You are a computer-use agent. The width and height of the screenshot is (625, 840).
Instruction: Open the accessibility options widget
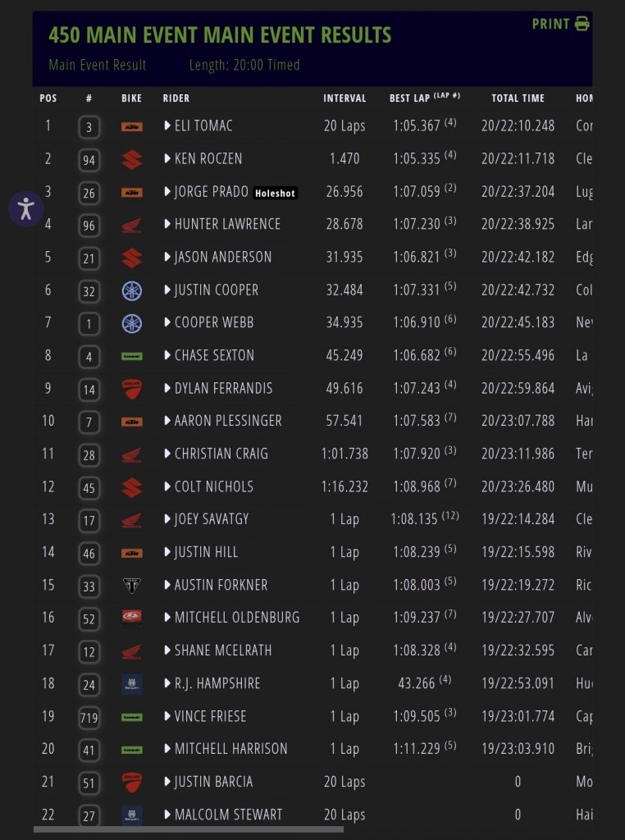tap(25, 208)
